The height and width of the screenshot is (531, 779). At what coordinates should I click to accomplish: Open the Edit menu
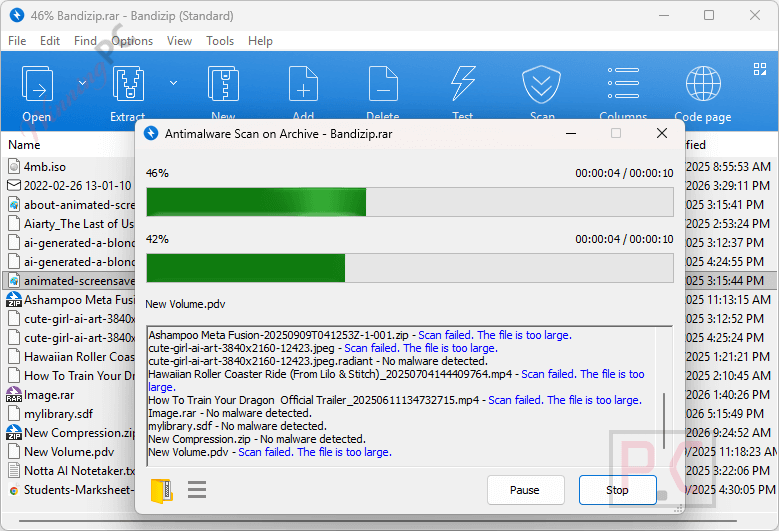point(50,41)
